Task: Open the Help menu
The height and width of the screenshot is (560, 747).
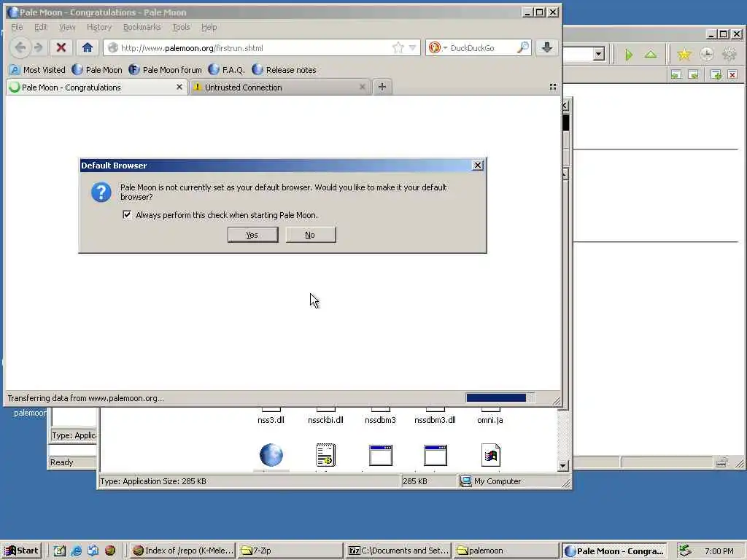Action: coord(209,27)
